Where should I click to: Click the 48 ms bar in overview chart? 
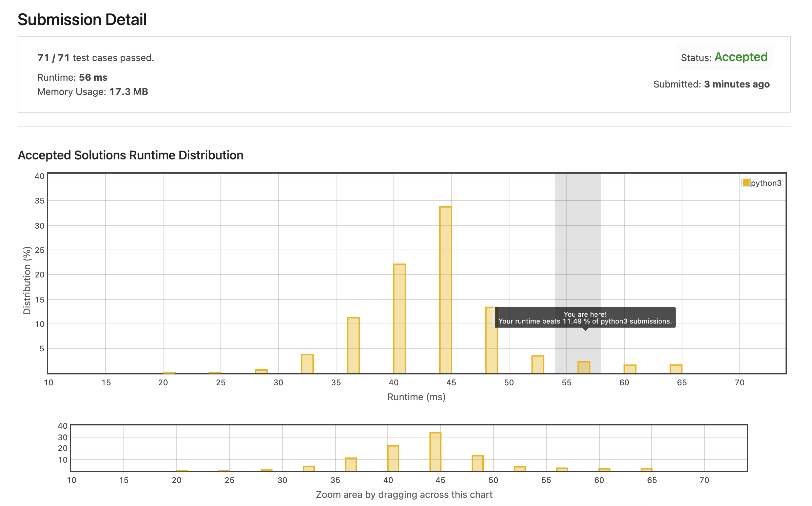[477, 463]
